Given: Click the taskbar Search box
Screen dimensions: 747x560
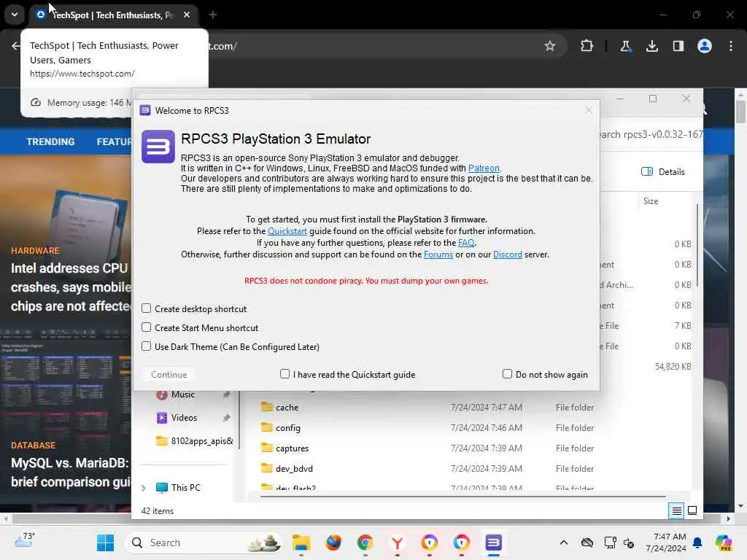Looking at the screenshot, I should pyautogui.click(x=203, y=542).
